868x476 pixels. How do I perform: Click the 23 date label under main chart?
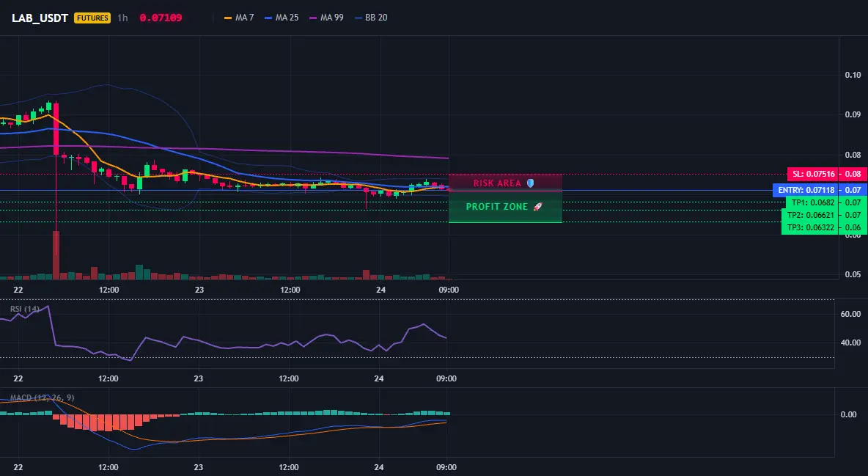[199, 290]
